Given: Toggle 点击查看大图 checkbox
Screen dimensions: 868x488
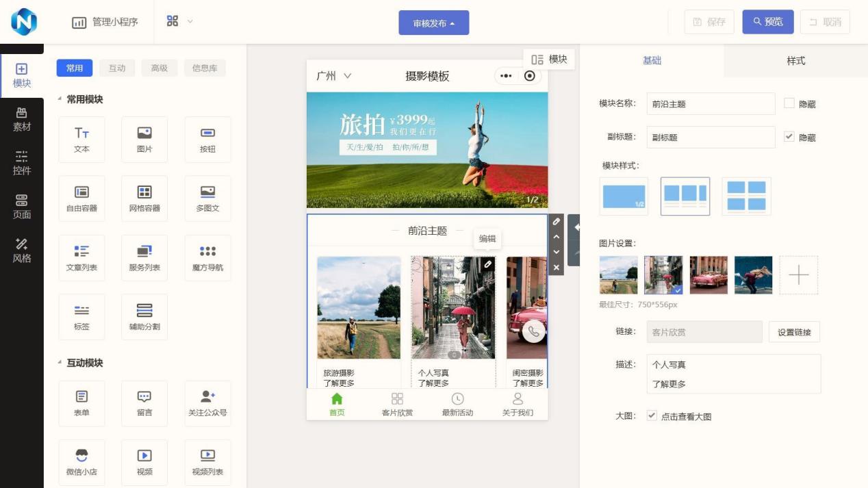Looking at the screenshot, I should pyautogui.click(x=652, y=415).
